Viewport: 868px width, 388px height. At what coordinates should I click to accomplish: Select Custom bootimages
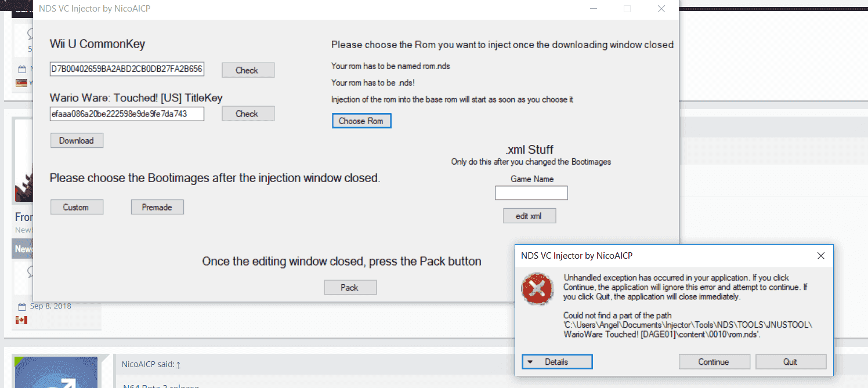(77, 207)
